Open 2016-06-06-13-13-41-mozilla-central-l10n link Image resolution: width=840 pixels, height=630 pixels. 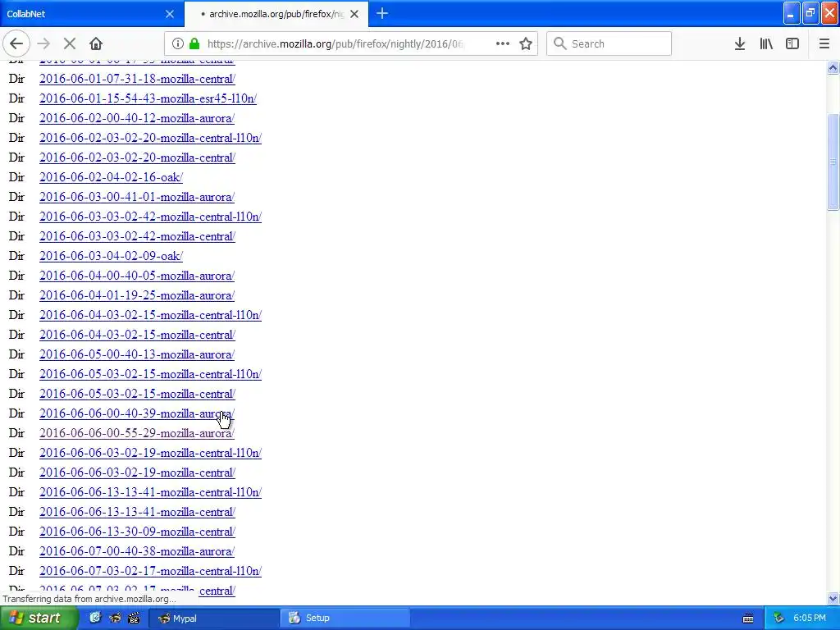pos(151,492)
